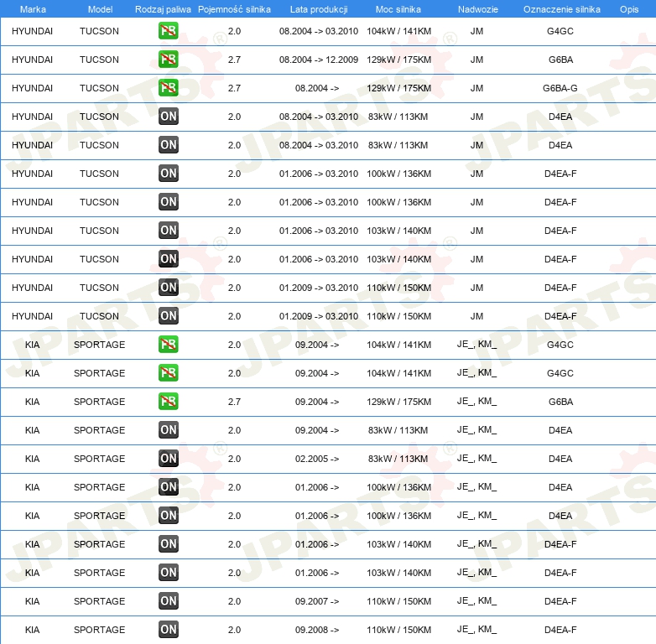
Task: Click the Nadwozie column header
Action: [x=478, y=9]
